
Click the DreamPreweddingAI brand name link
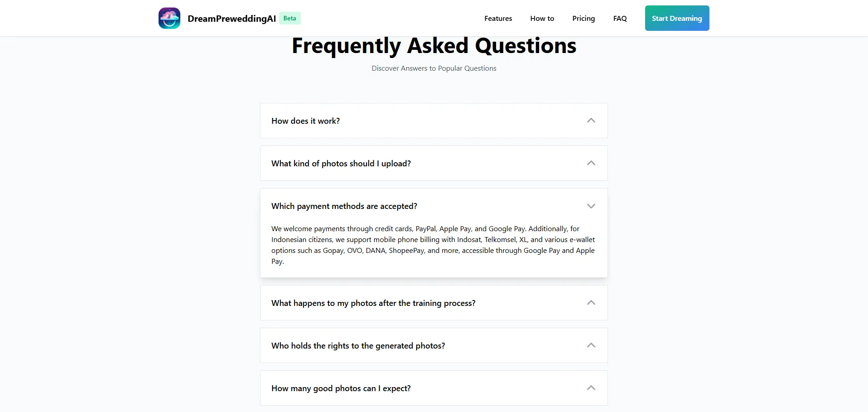pyautogui.click(x=231, y=19)
